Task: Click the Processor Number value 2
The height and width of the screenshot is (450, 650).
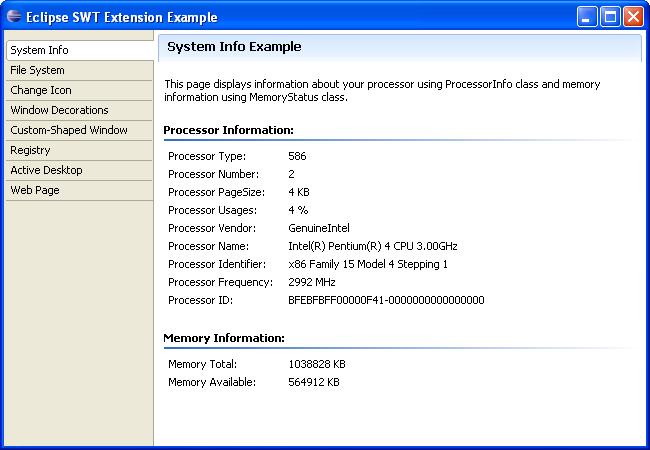Action: pyautogui.click(x=291, y=174)
